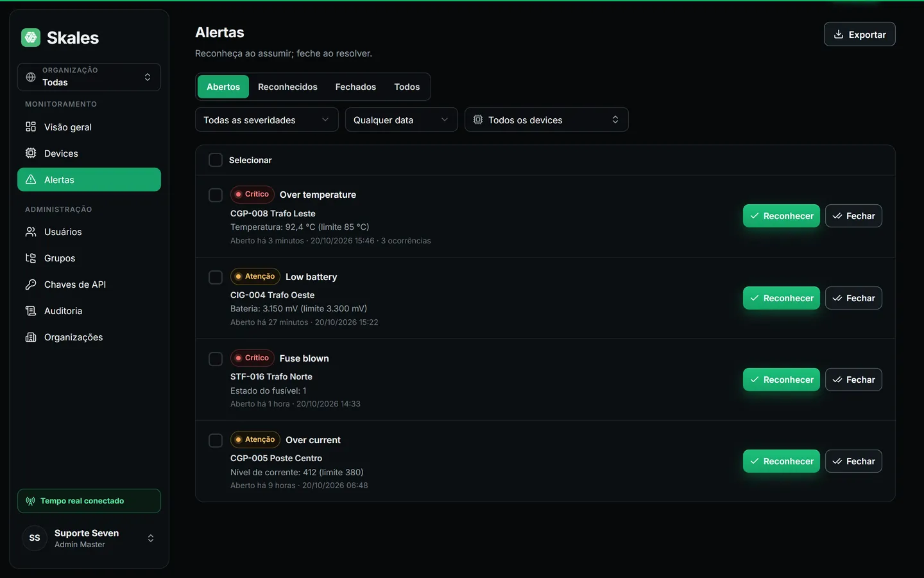The width and height of the screenshot is (924, 578).
Task: Open Devices in the sidebar
Action: click(x=89, y=153)
